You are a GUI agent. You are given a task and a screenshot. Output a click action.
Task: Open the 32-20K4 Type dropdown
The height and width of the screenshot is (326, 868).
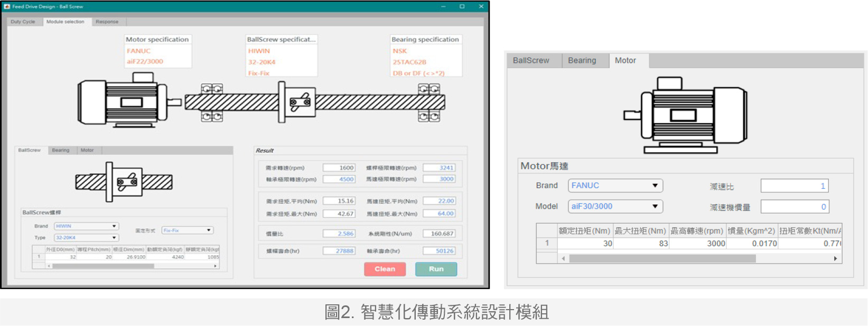(x=86, y=238)
